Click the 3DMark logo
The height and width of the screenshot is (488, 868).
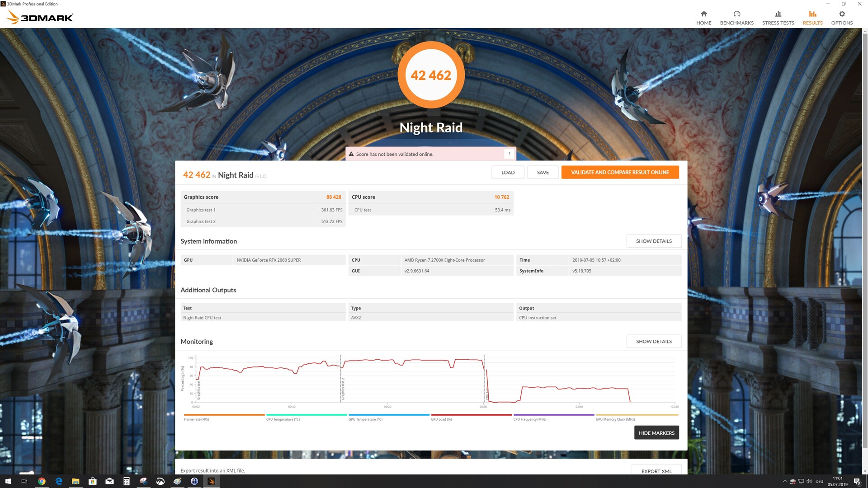click(40, 18)
